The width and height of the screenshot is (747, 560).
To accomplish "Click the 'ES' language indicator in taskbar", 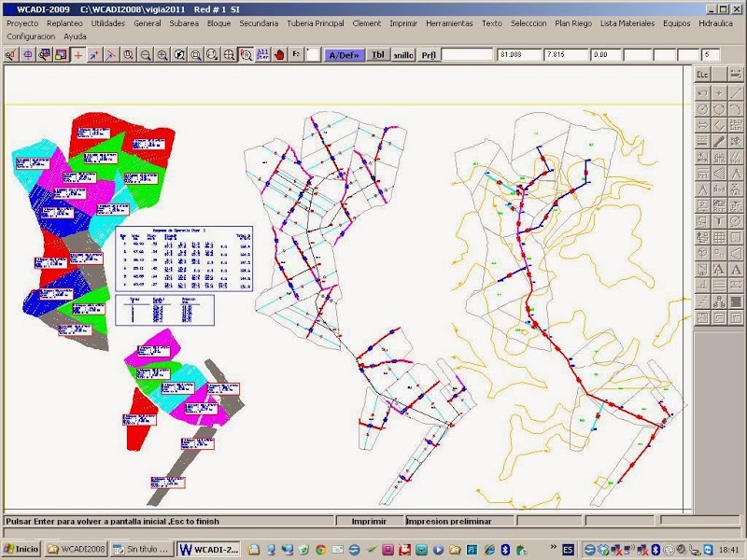I will click(x=568, y=549).
